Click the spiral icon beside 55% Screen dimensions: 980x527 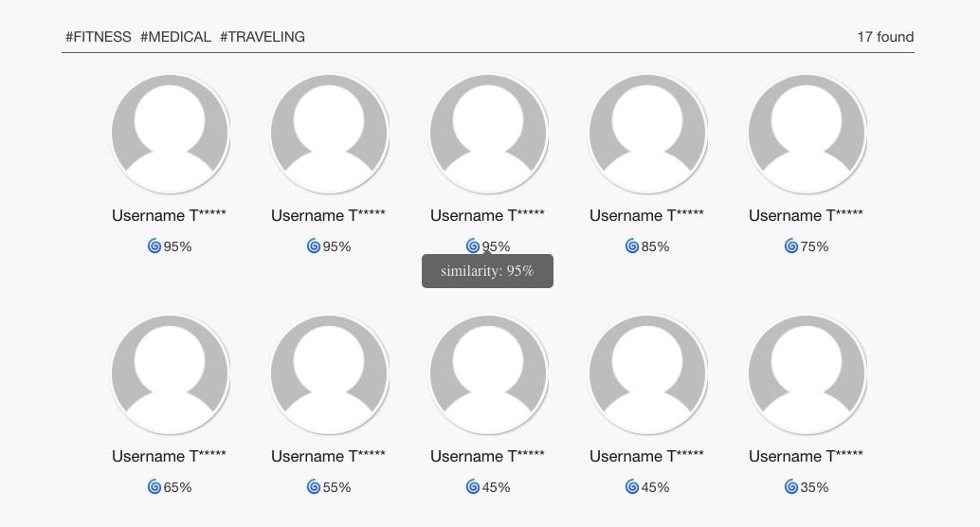tap(313, 486)
